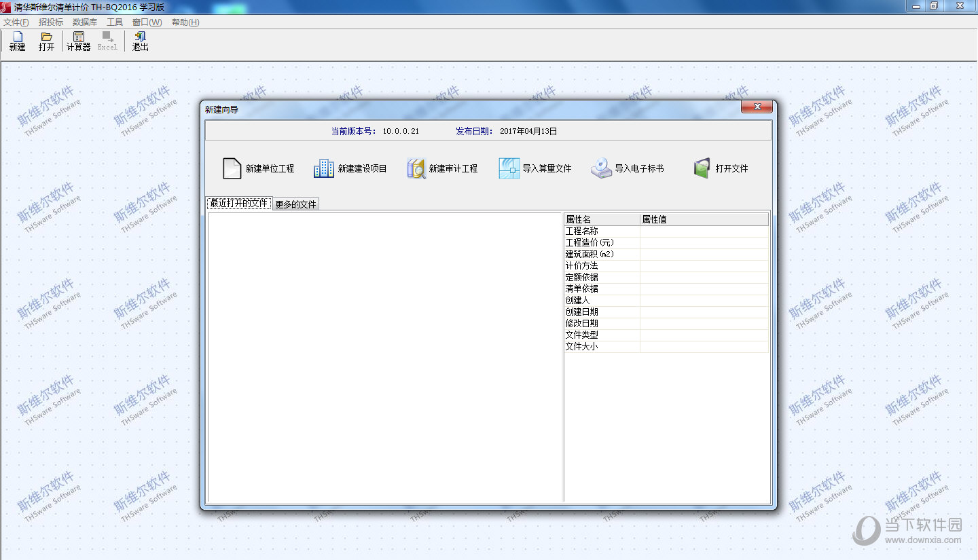Open the 工具 menu

coord(115,22)
